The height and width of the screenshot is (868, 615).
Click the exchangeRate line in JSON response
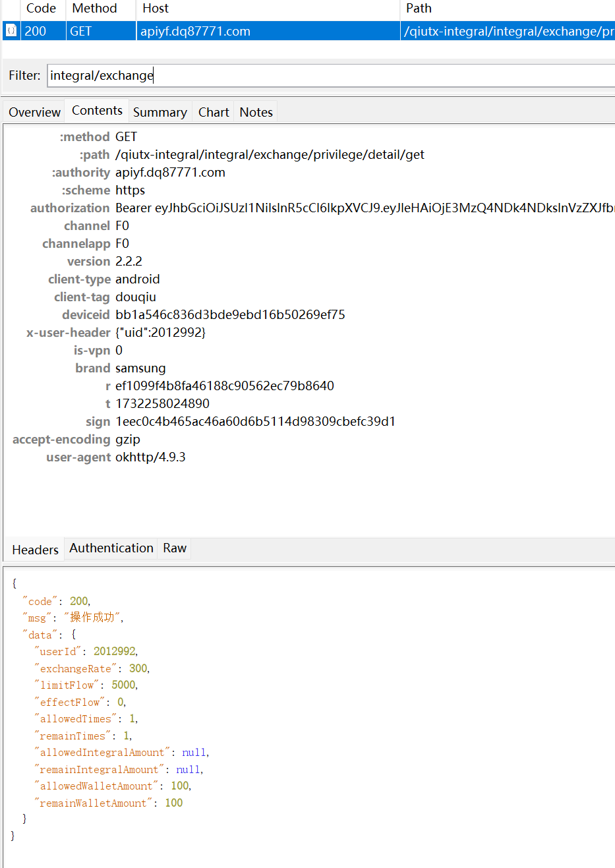point(92,668)
